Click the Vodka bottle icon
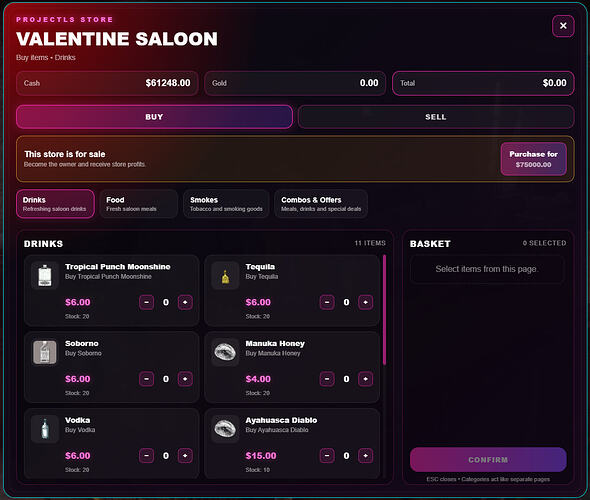This screenshot has height=500, width=590. (45, 429)
